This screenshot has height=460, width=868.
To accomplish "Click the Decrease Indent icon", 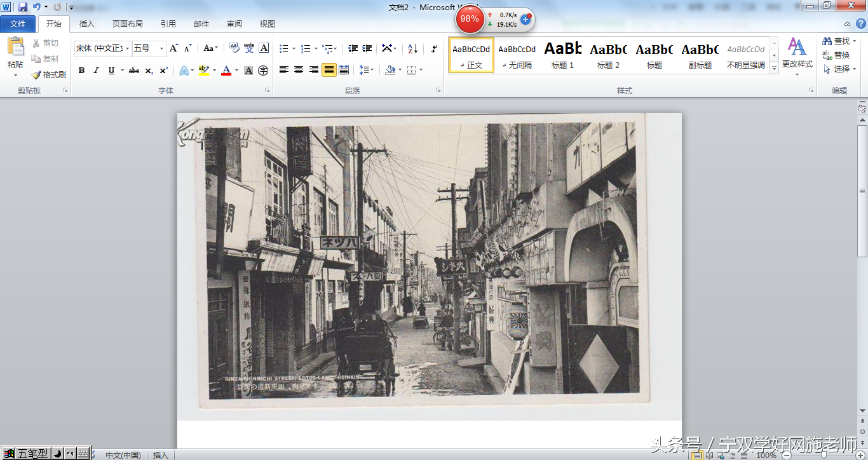I will pos(353,48).
